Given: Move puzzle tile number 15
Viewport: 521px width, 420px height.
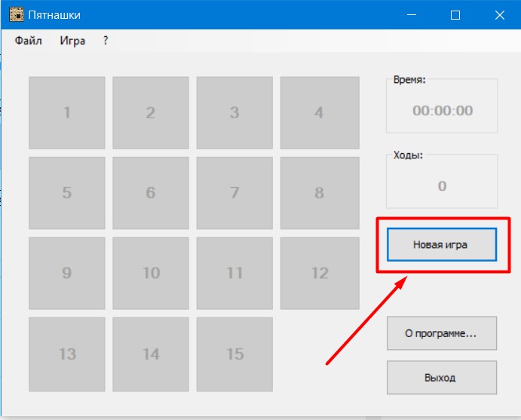Looking at the screenshot, I should click(x=234, y=354).
